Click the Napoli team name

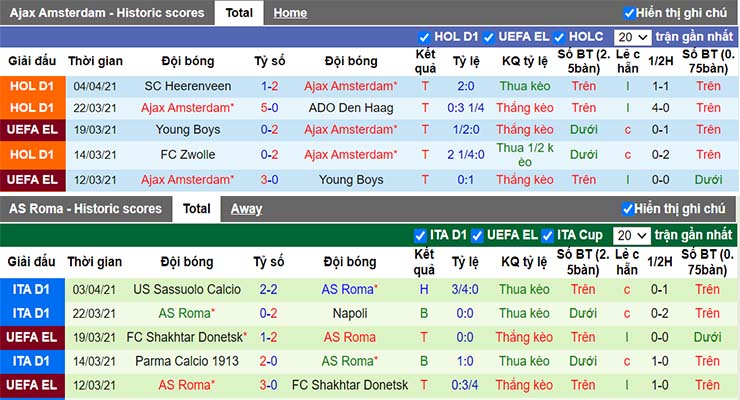pyautogui.click(x=353, y=313)
